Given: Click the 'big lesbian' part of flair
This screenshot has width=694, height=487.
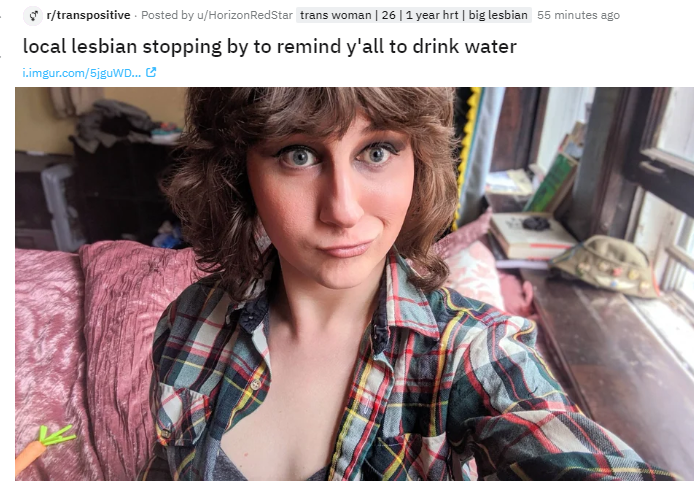Looking at the screenshot, I should tap(498, 15).
